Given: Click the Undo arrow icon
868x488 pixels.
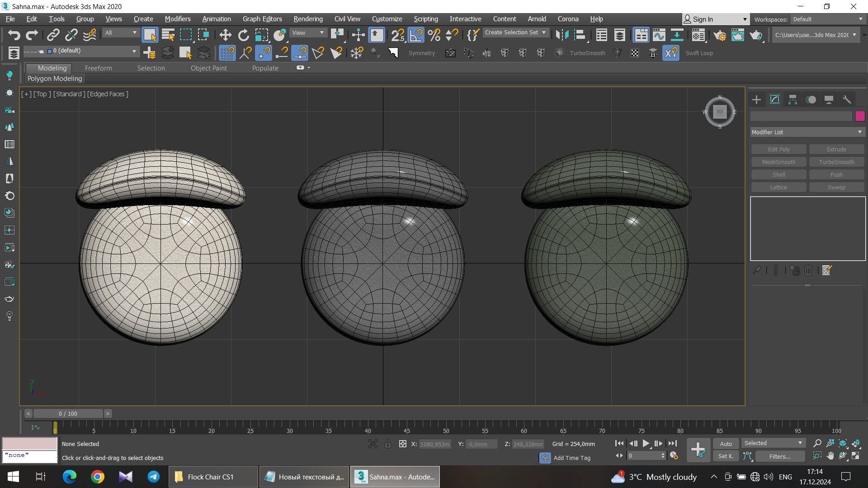Looking at the screenshot, I should click(14, 35).
